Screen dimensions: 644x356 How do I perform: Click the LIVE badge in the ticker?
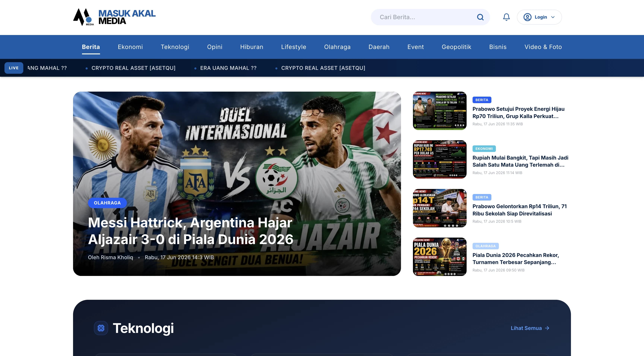pyautogui.click(x=14, y=68)
